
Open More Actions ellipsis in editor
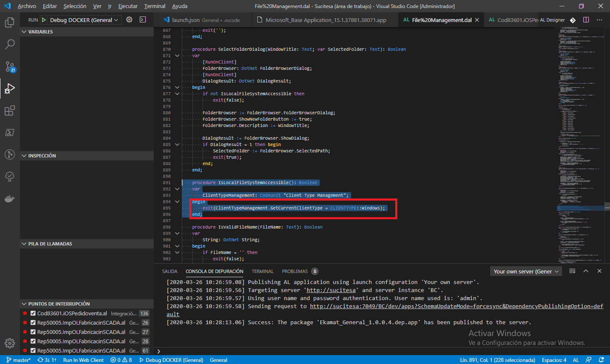click(x=599, y=20)
